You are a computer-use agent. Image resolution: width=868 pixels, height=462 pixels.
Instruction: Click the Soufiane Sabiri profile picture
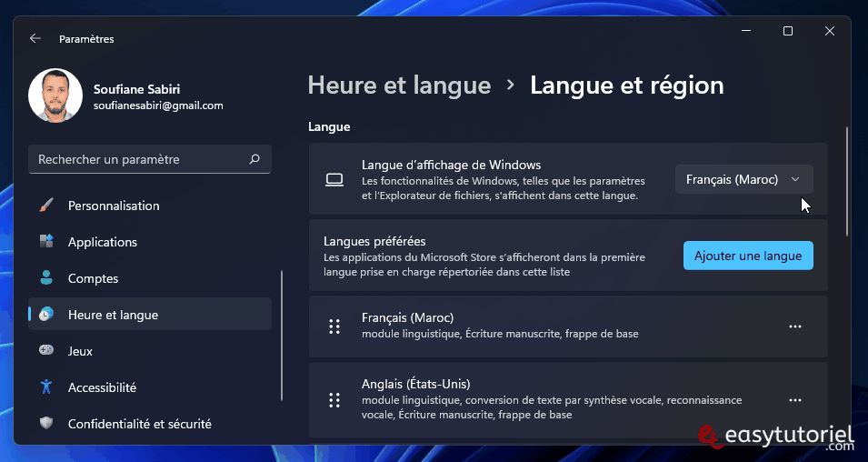pyautogui.click(x=55, y=95)
